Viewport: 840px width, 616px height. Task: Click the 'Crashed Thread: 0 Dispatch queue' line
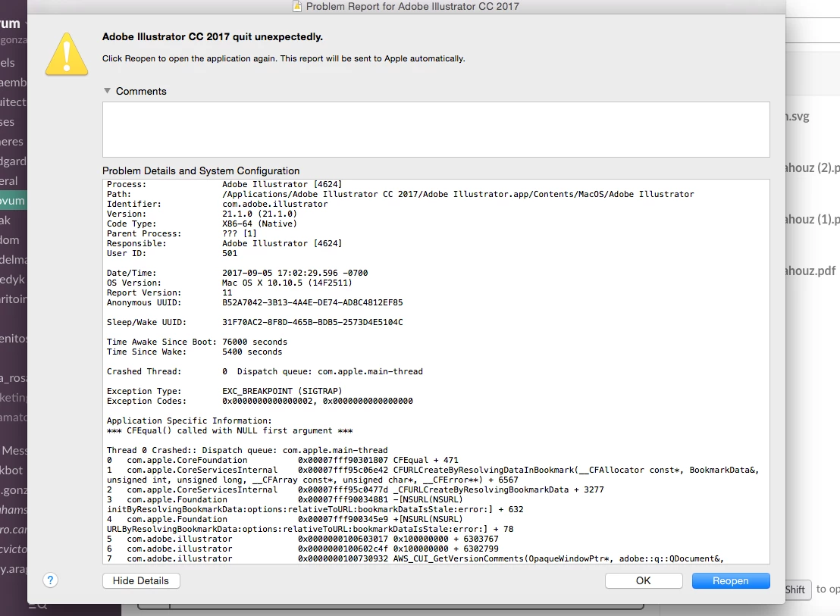tap(265, 371)
